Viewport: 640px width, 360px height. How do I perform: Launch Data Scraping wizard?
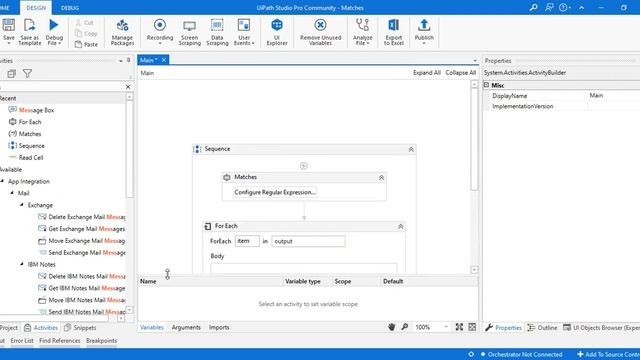coord(217,32)
